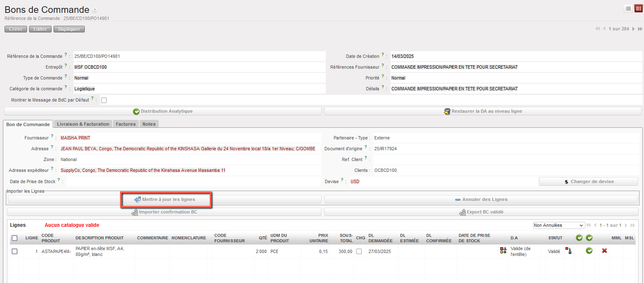Click the Dupliquer button
The width and height of the screenshot is (644, 283).
[x=69, y=29]
